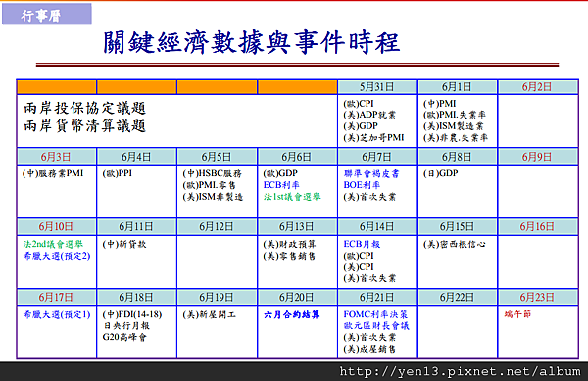This screenshot has width=588, height=381.
Task: Click the red 端午節 entry
Action: (517, 314)
